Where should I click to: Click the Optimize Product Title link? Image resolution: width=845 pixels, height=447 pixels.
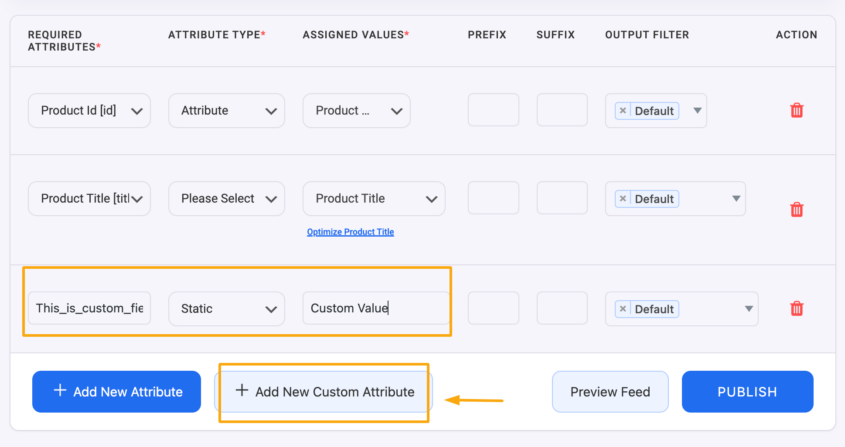point(350,232)
